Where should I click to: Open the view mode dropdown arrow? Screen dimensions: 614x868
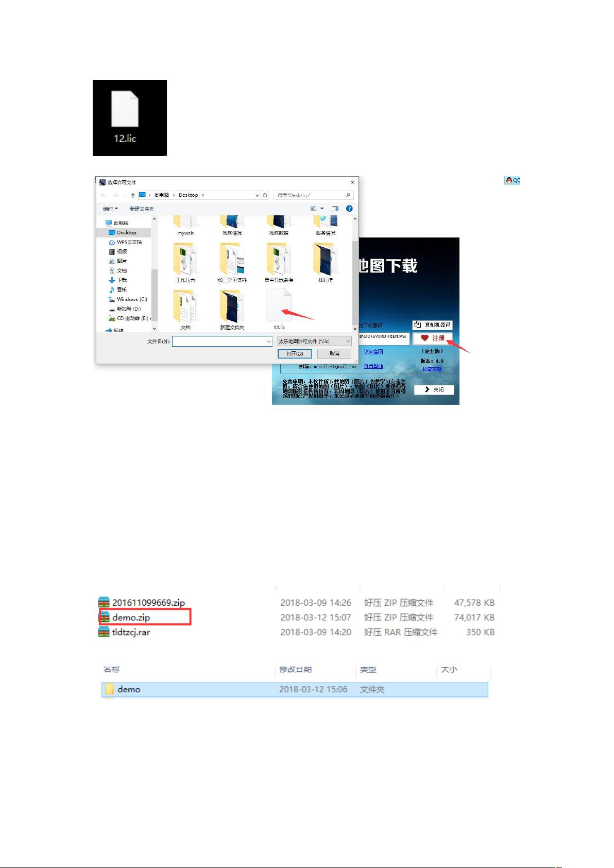[x=322, y=209]
